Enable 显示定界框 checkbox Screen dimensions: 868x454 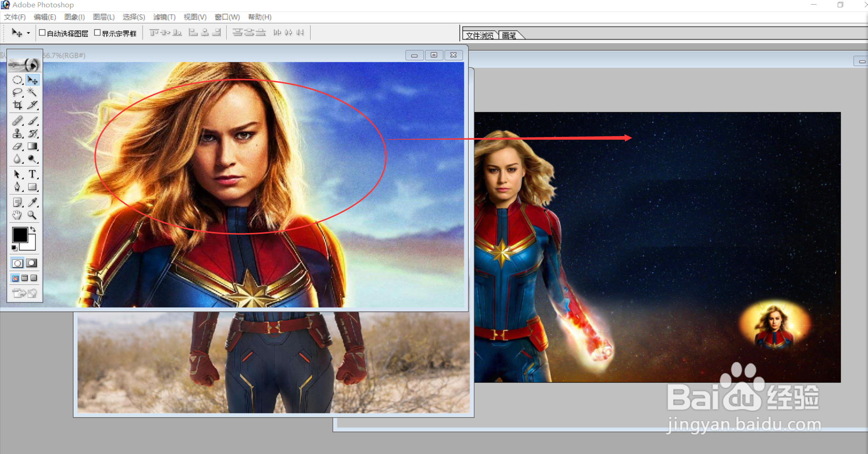click(x=97, y=33)
